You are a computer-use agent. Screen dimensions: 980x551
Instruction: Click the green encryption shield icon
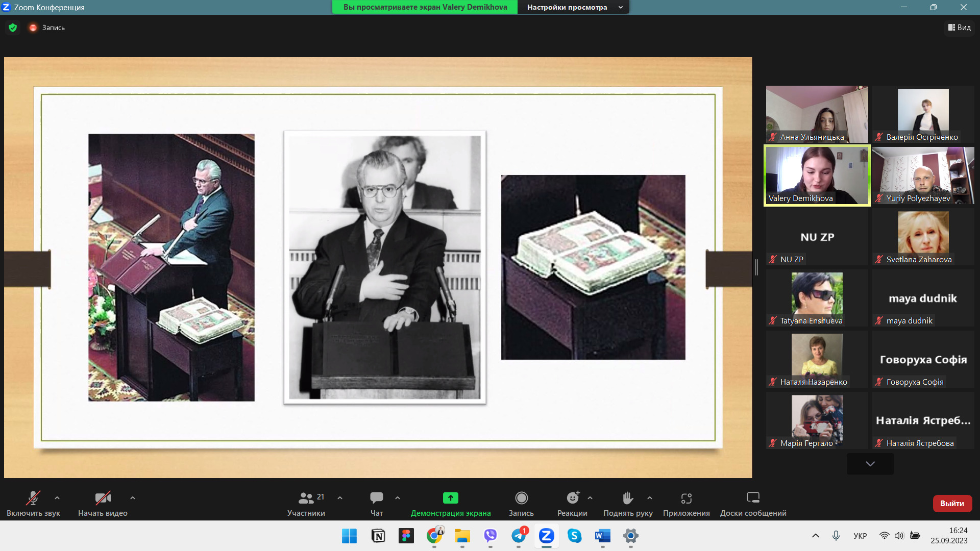coord(13,28)
